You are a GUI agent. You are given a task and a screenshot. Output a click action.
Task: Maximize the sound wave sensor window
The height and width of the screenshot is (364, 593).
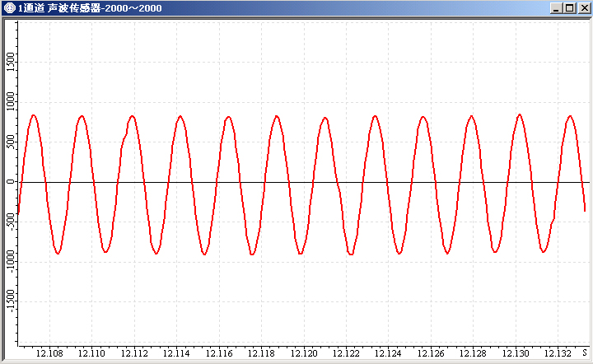point(568,8)
